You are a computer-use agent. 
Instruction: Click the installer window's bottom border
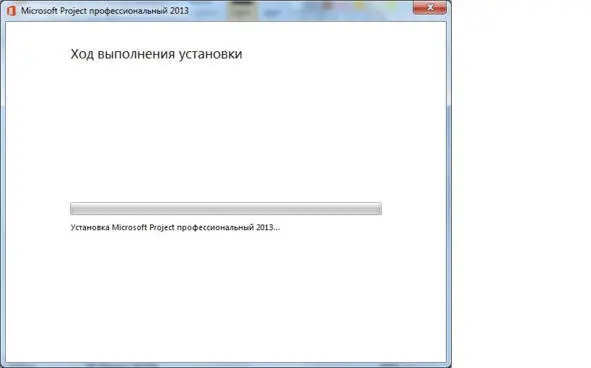click(226, 365)
